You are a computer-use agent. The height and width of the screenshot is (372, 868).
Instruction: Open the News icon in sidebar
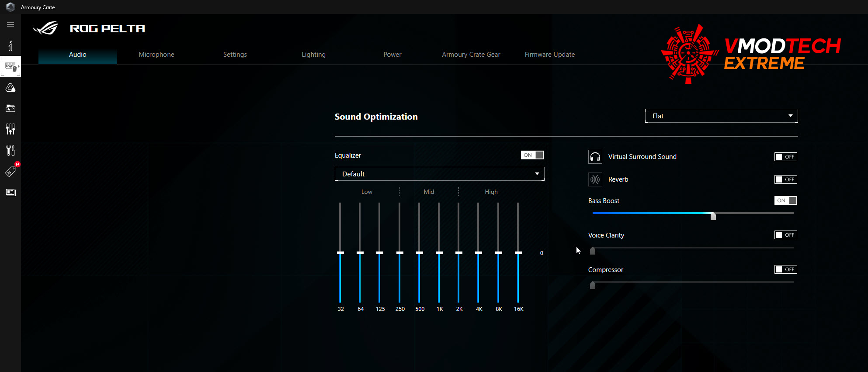[x=10, y=192]
